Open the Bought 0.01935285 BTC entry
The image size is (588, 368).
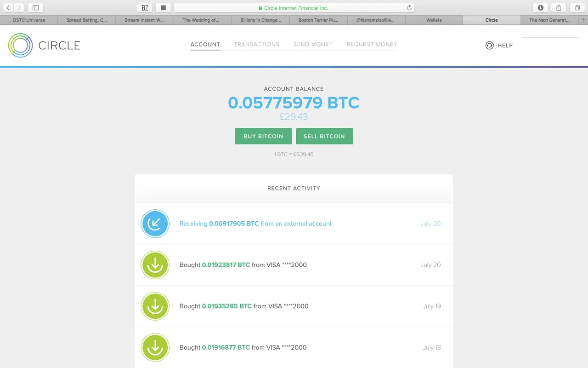294,306
